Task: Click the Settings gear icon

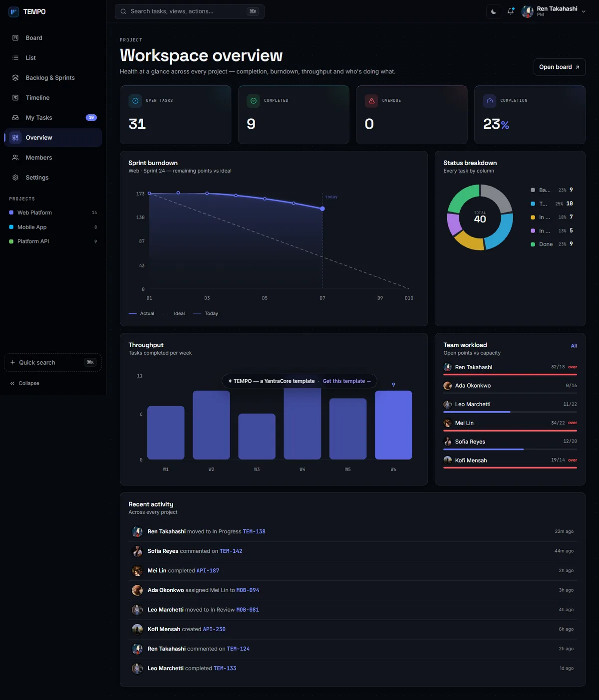Action: click(15, 178)
